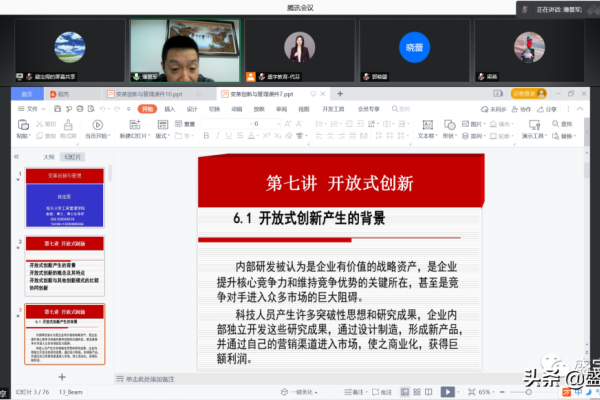Viewport: 600px width, 400px height.
Task: Decrease font size with the smaller A icon
Action: [299, 124]
